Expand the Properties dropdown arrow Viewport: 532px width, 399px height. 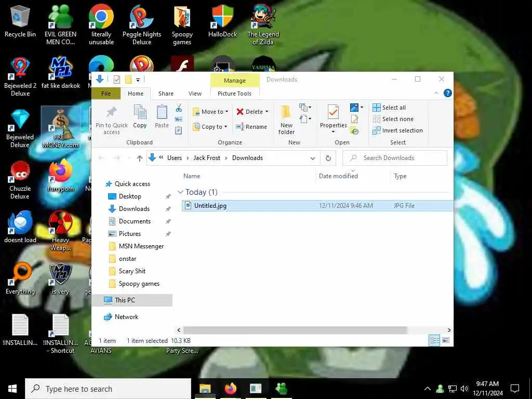pyautogui.click(x=333, y=131)
